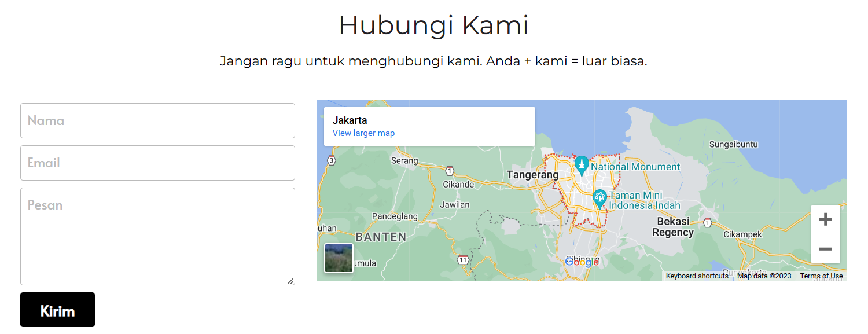Open the View larger map link
Image resolution: width=868 pixels, height=334 pixels.
[363, 133]
